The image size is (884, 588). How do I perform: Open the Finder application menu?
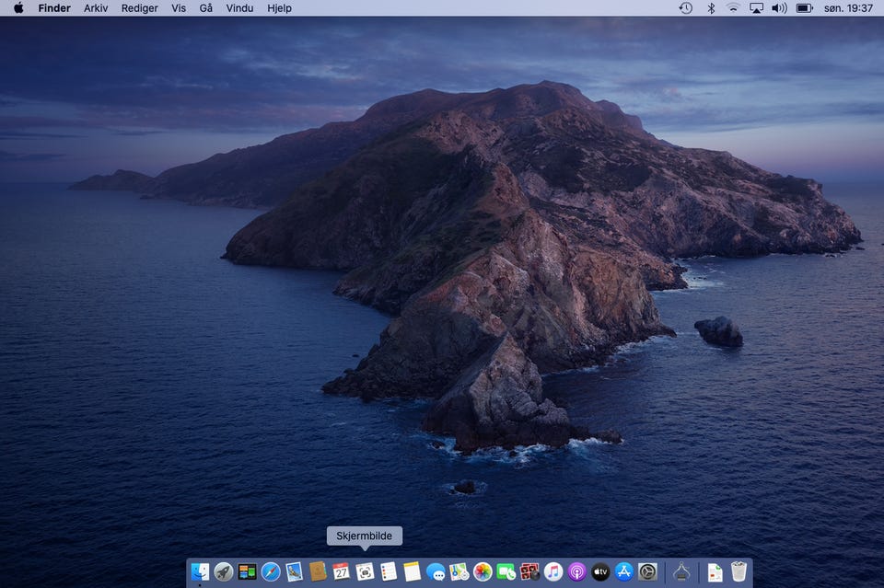click(x=54, y=8)
